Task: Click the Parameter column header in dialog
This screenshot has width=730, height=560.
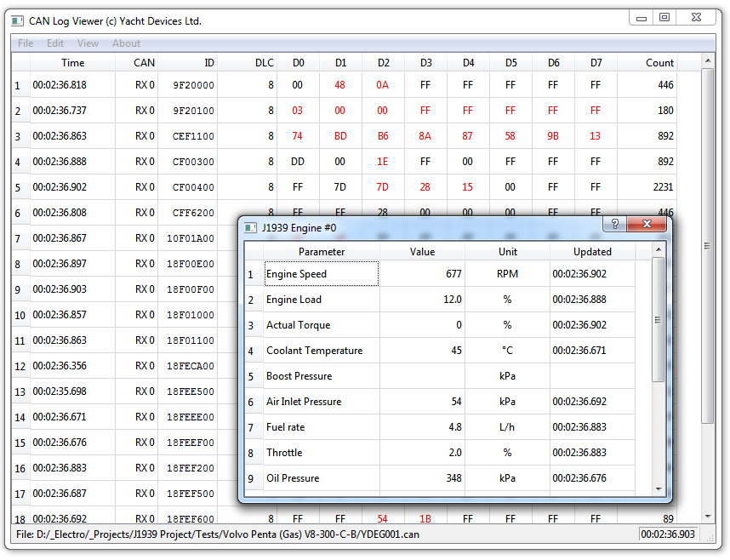Action: [322, 252]
